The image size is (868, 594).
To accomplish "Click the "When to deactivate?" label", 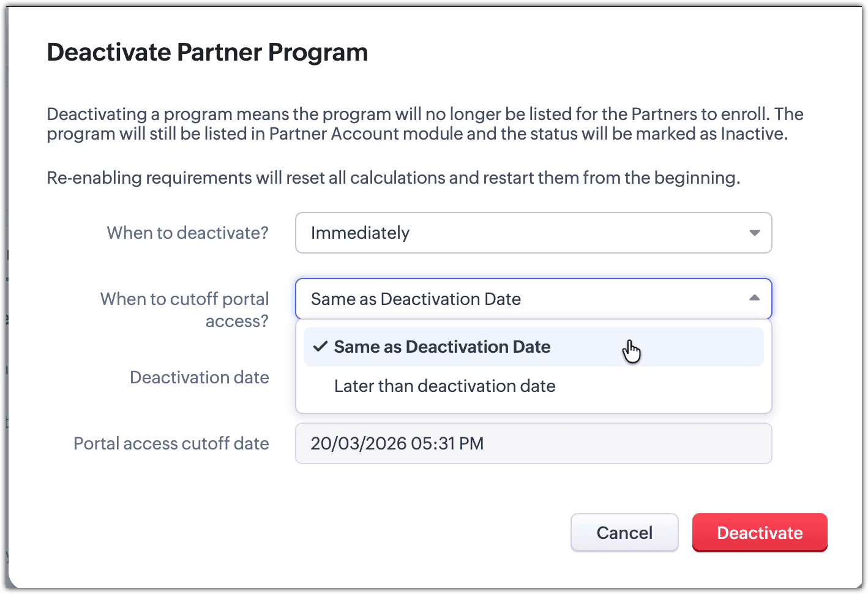I will pos(187,233).
